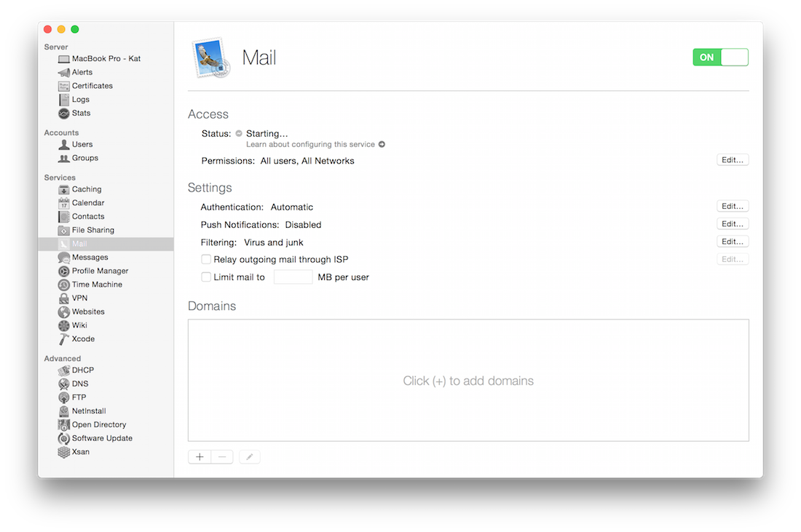801x532 pixels.
Task: Open the Software Update icon
Action: coord(64,439)
